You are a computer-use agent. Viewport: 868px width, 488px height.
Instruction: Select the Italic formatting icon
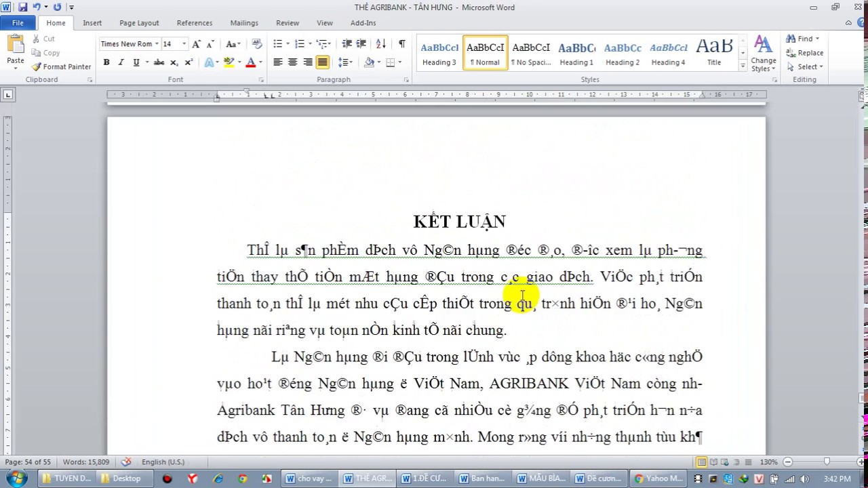pos(121,62)
